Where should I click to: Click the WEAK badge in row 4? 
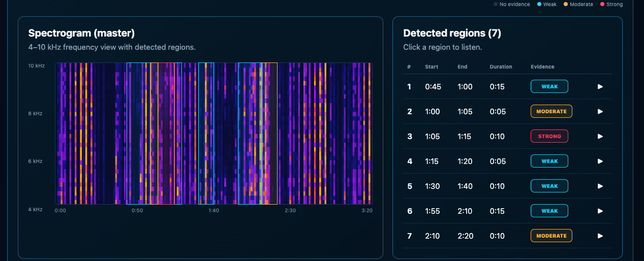[x=549, y=161]
